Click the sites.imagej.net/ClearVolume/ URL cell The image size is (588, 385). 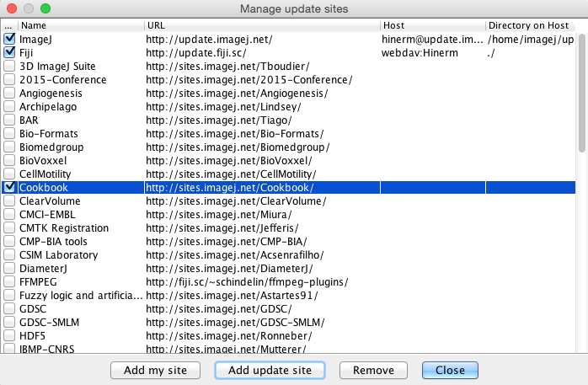pyautogui.click(x=263, y=201)
